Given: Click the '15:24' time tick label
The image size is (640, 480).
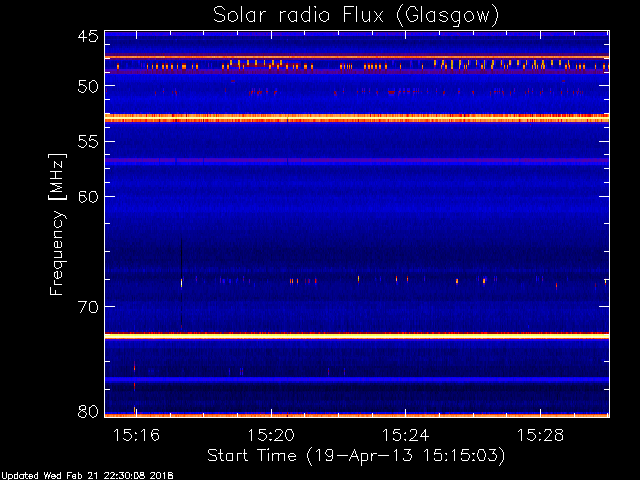Looking at the screenshot, I should click(x=405, y=435).
